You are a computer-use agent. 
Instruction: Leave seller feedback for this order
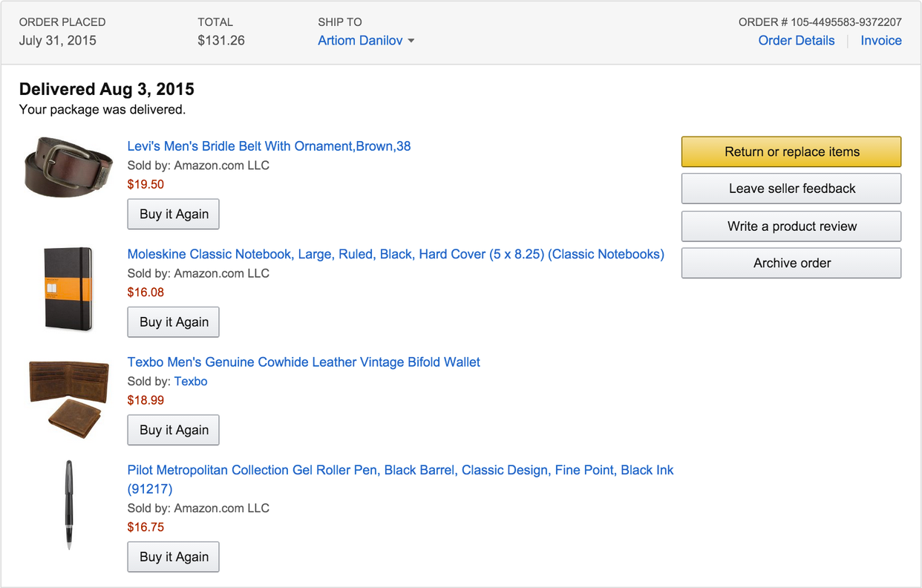(x=791, y=189)
